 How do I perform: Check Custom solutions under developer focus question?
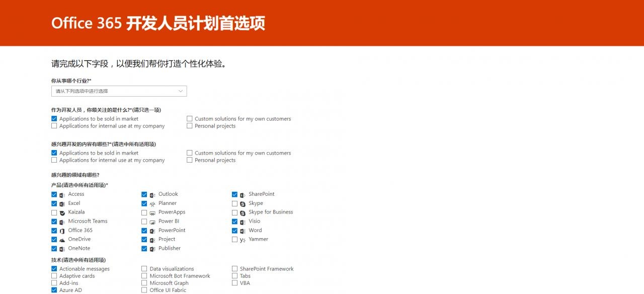(190, 119)
